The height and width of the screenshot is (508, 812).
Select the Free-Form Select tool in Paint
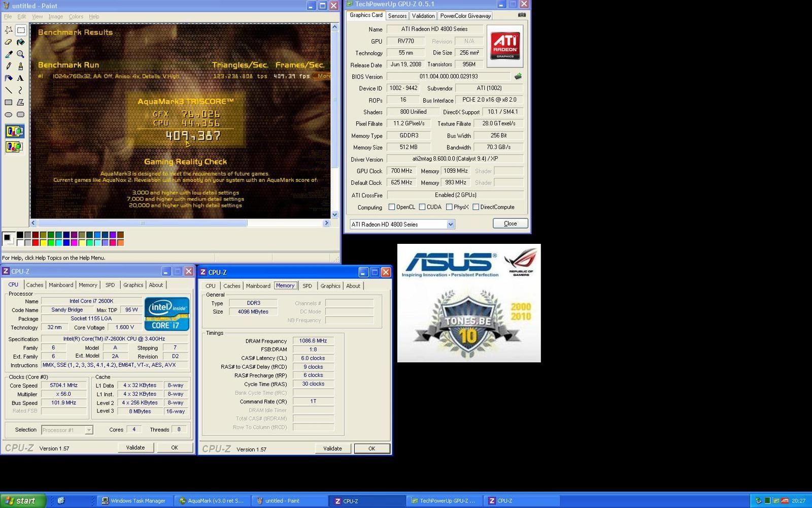click(x=9, y=30)
